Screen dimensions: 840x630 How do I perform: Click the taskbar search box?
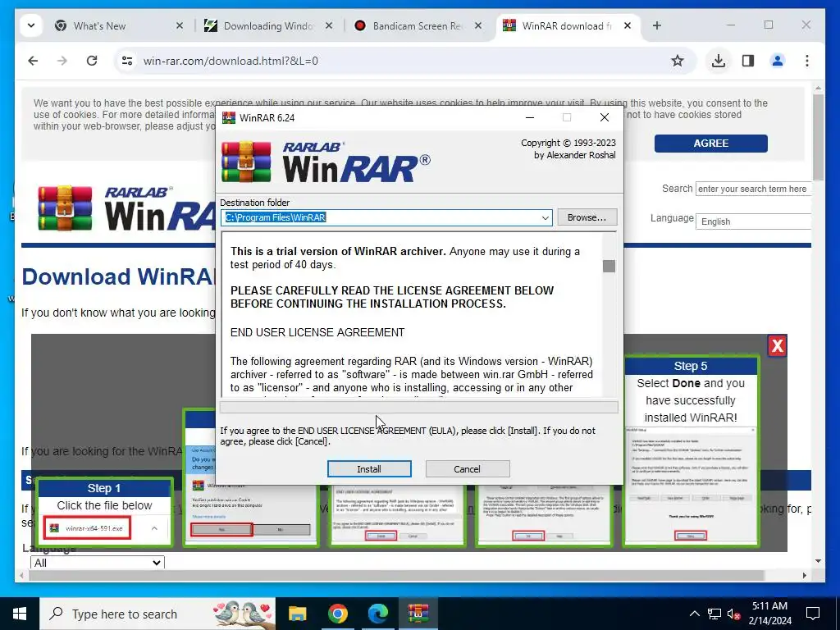click(x=157, y=614)
